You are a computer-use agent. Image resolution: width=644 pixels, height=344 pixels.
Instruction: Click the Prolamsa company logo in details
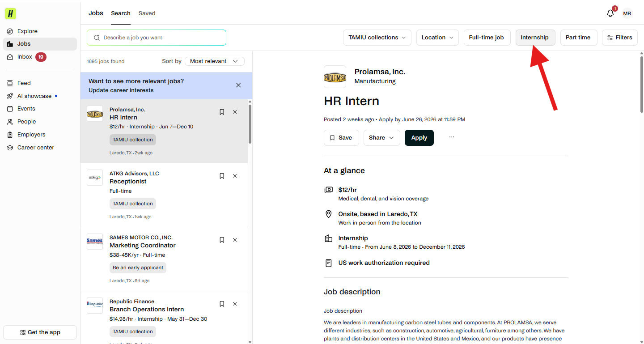[335, 77]
